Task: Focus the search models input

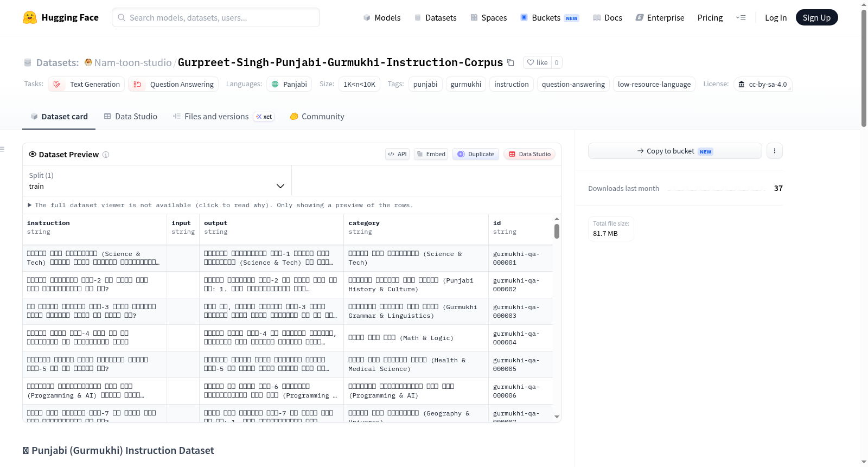Action: click(x=216, y=17)
